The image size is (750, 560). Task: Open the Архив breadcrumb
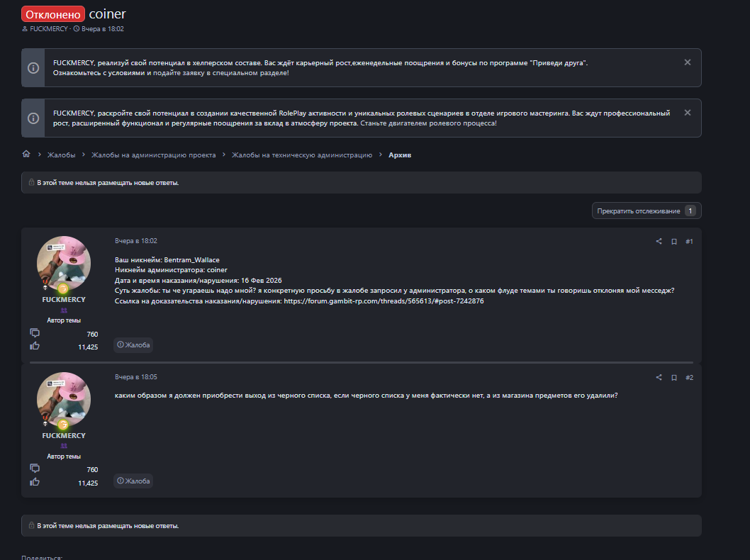click(x=400, y=155)
